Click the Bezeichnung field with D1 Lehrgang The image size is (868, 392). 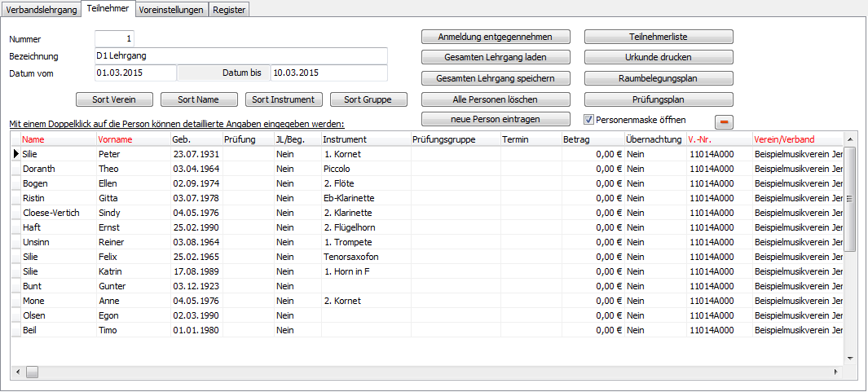[x=240, y=55]
